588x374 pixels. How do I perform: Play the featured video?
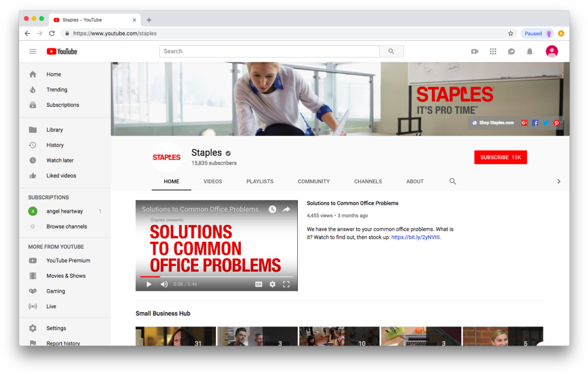(149, 284)
